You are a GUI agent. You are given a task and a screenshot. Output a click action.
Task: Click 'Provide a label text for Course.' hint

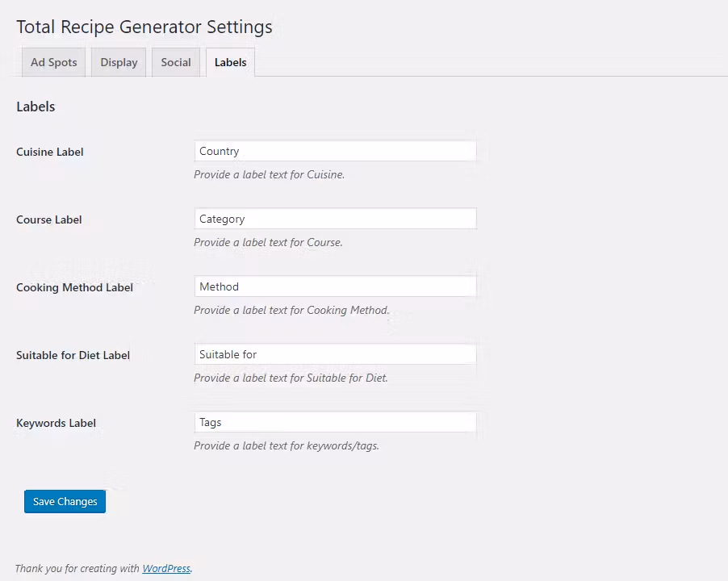[268, 242]
